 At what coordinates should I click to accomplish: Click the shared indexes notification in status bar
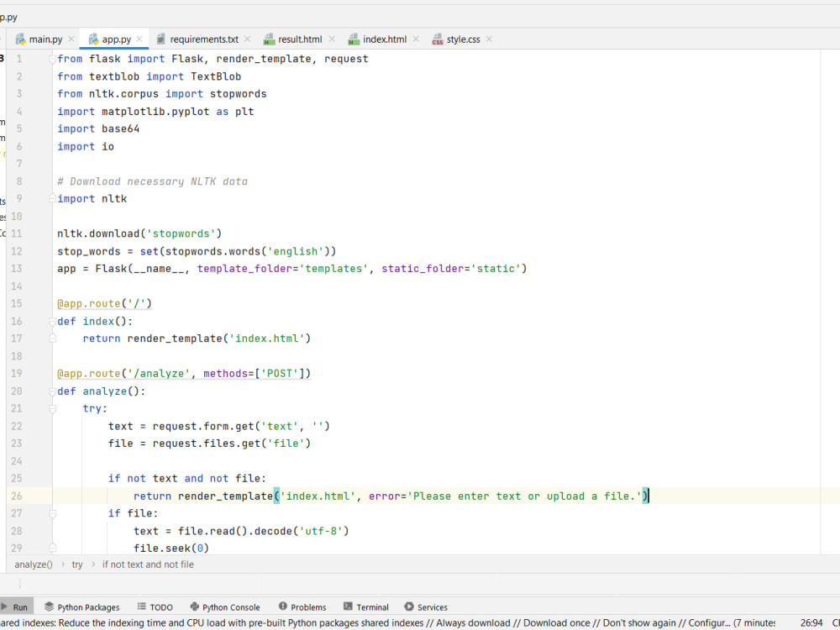[387, 622]
